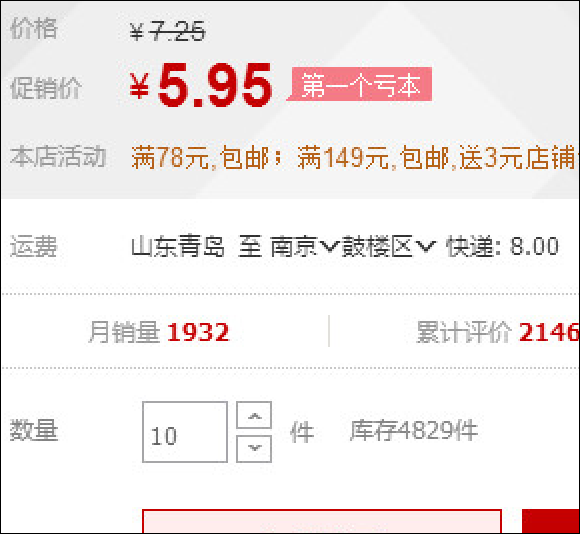This screenshot has width=580, height=534.
Task: Click the 库存4829件 stock label
Action: click(414, 430)
